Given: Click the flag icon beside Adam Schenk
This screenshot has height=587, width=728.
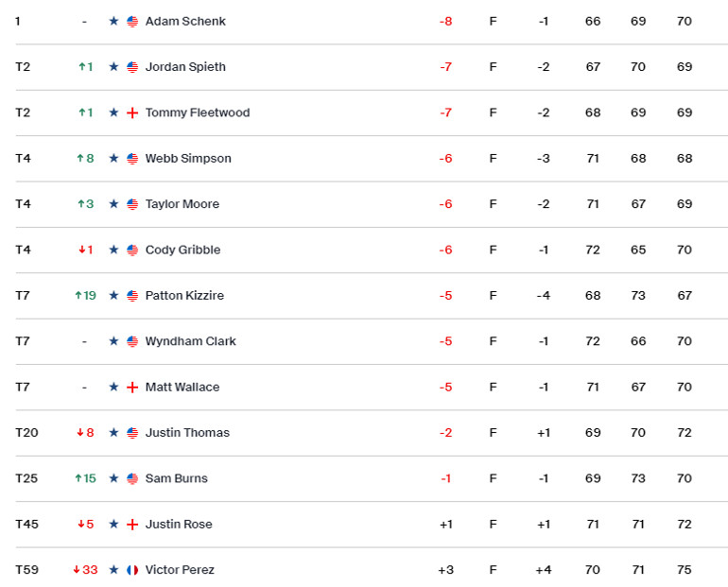Looking at the screenshot, I should point(132,21).
